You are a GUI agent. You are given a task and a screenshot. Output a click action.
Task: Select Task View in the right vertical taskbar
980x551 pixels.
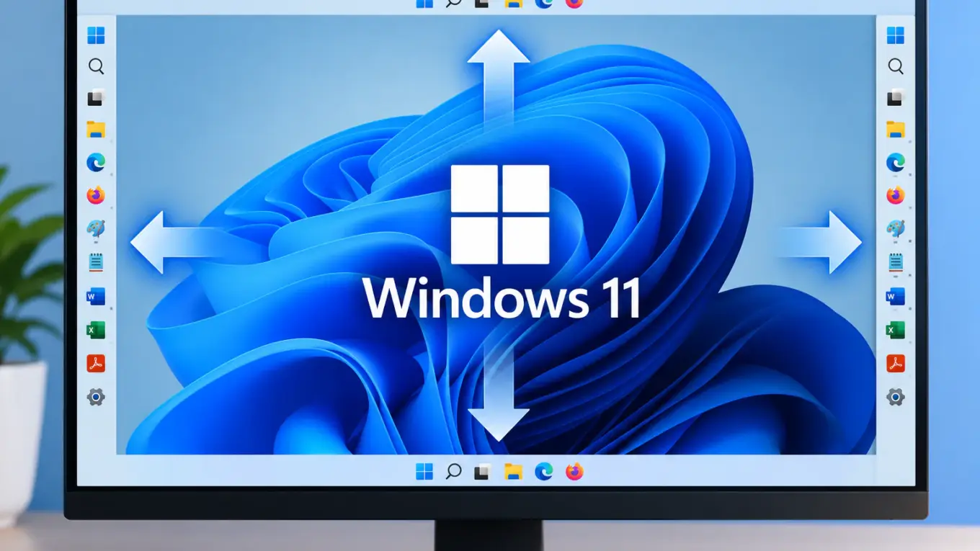[896, 98]
